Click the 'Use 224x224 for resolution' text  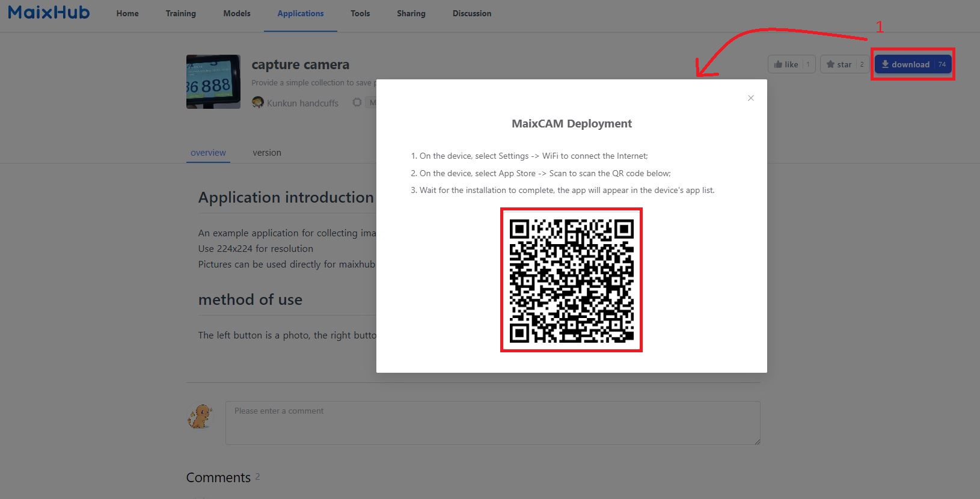click(x=256, y=248)
